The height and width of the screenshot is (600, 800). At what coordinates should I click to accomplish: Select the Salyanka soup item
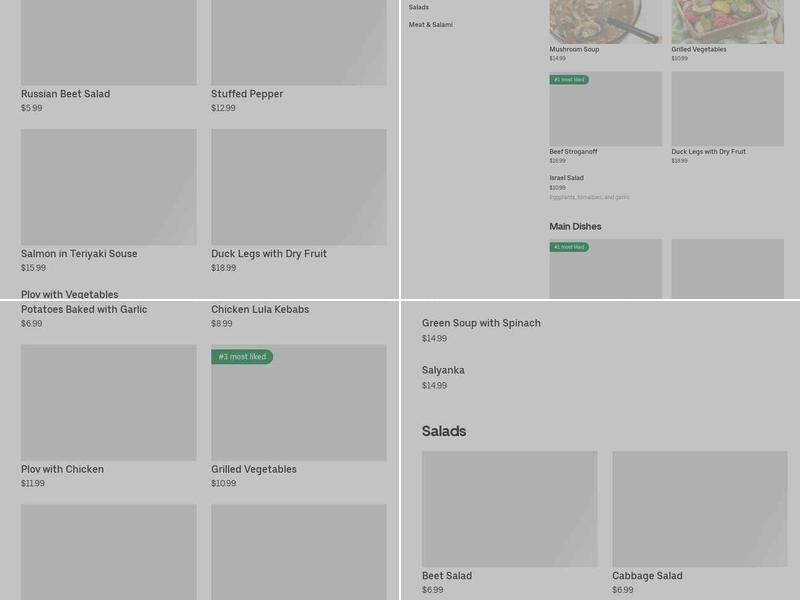coord(443,370)
